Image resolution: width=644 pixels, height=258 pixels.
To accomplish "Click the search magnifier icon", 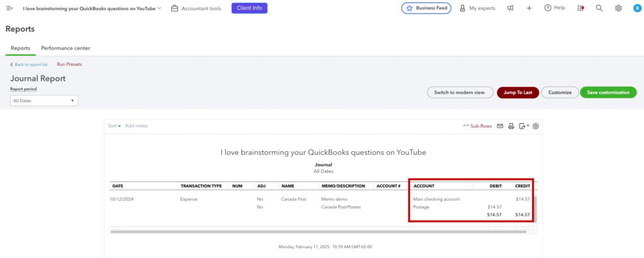I will [x=599, y=8].
